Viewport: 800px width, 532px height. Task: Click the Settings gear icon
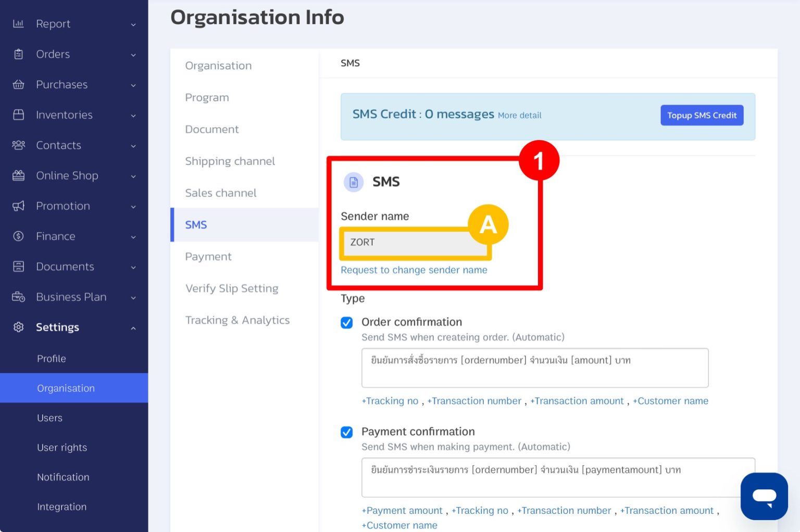[19, 327]
